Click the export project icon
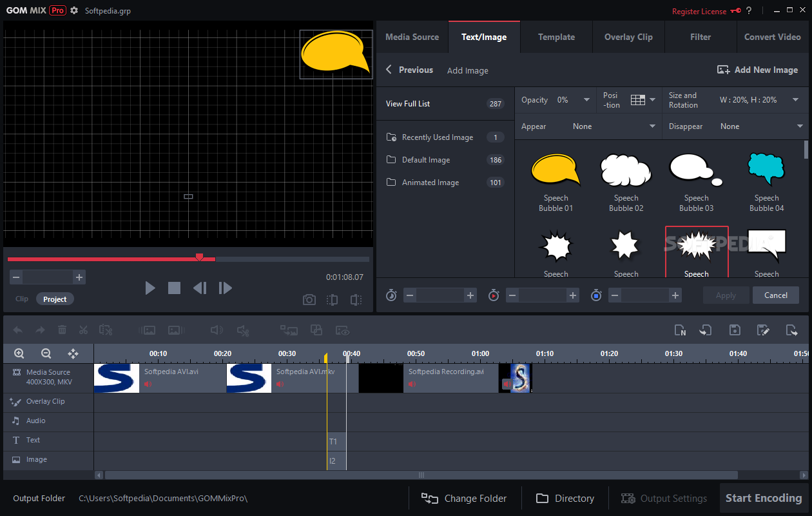Viewport: 812px width, 516px height. [x=792, y=330]
